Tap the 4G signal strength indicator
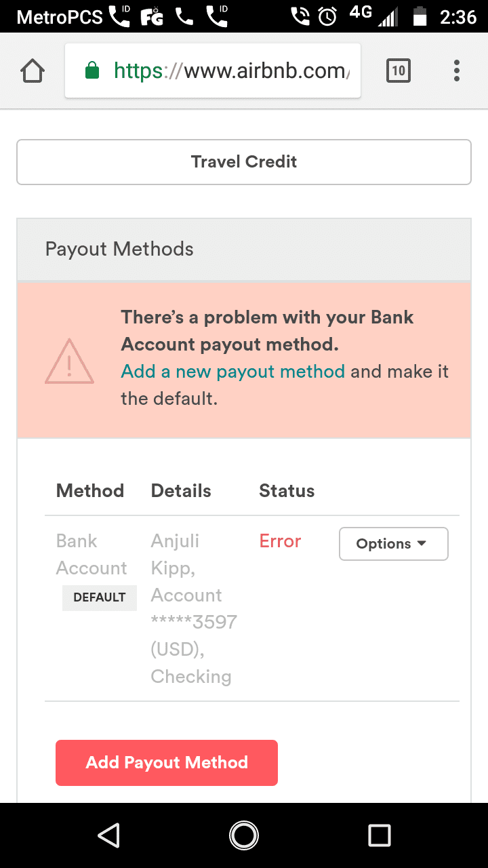Viewport: 488px width, 868px height. click(x=373, y=16)
